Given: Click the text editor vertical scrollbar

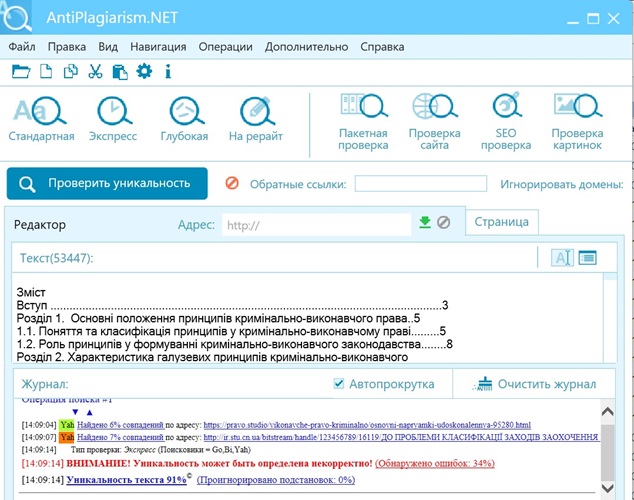Looking at the screenshot, I should pyautogui.click(x=610, y=318).
